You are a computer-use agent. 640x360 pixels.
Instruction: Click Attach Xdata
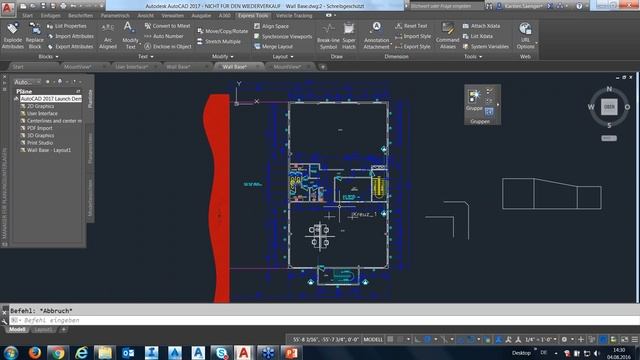pos(481,26)
